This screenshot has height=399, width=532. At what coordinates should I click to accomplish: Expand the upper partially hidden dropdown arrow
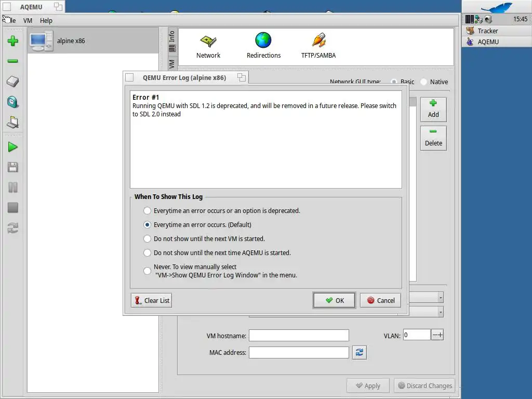[x=441, y=298]
